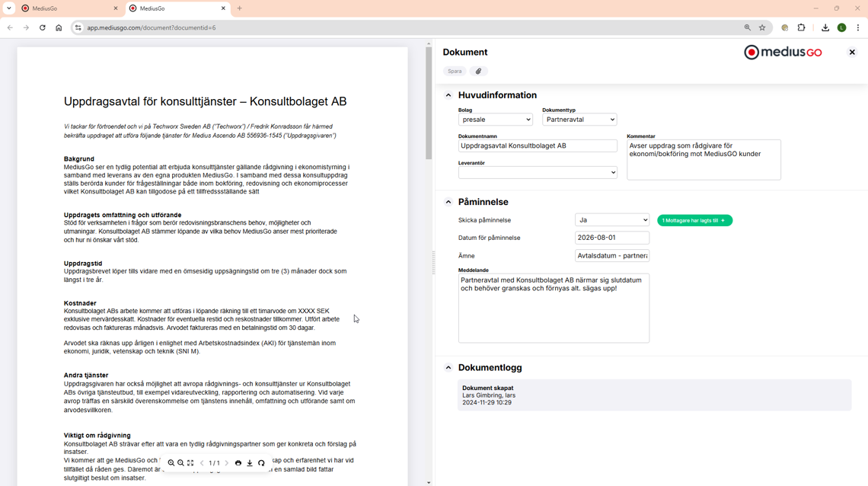Open Chrome three-dot menu
The image size is (868, 486).
(858, 27)
